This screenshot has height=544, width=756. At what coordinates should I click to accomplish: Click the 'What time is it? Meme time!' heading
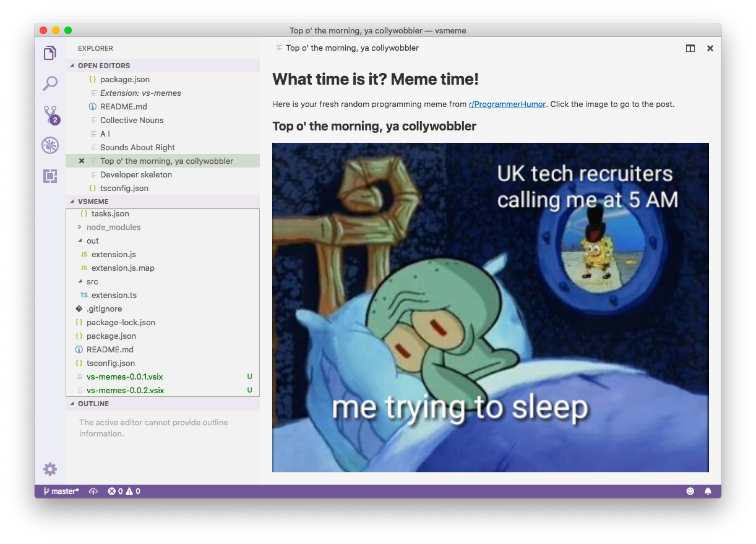[376, 79]
